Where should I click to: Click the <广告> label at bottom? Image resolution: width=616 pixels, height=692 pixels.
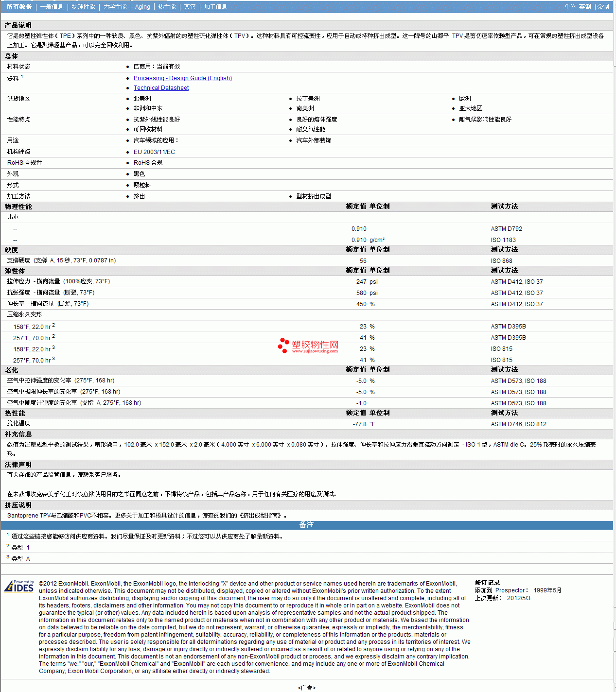pyautogui.click(x=306, y=688)
